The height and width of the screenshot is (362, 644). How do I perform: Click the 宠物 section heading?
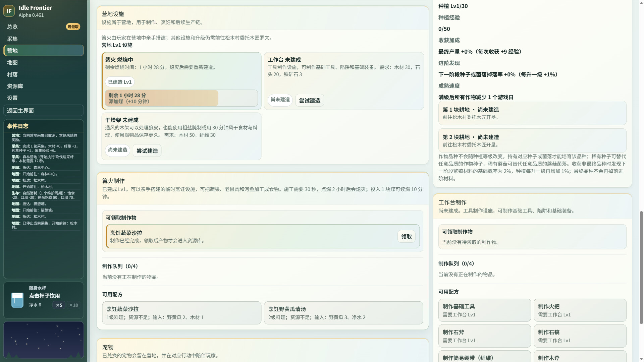(x=108, y=347)
